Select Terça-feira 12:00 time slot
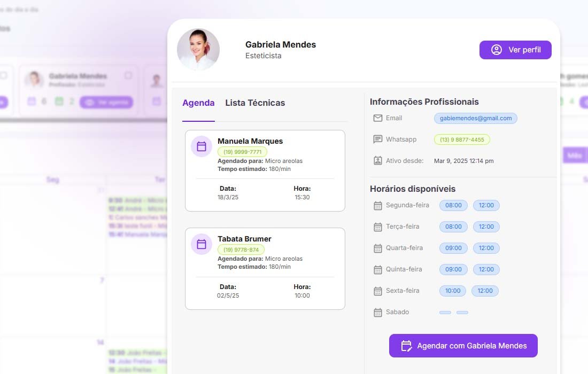Screen dimensions: 588x374 tap(486, 227)
